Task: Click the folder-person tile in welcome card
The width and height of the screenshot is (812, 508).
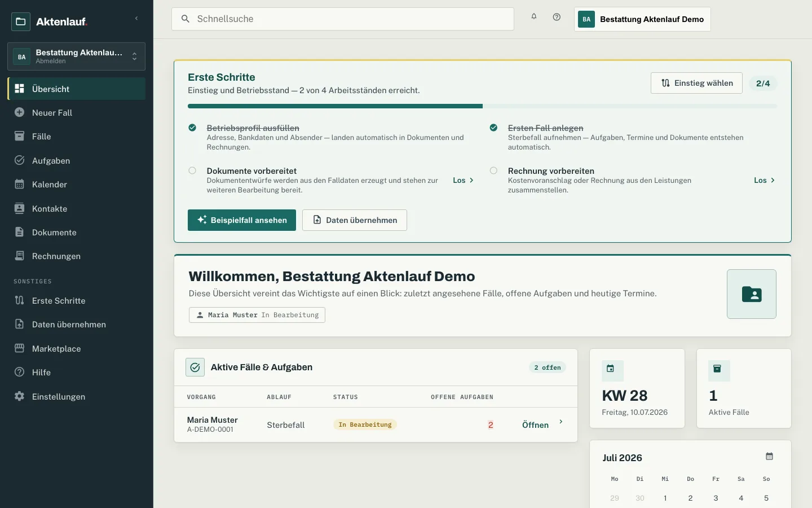Action: pos(752,294)
